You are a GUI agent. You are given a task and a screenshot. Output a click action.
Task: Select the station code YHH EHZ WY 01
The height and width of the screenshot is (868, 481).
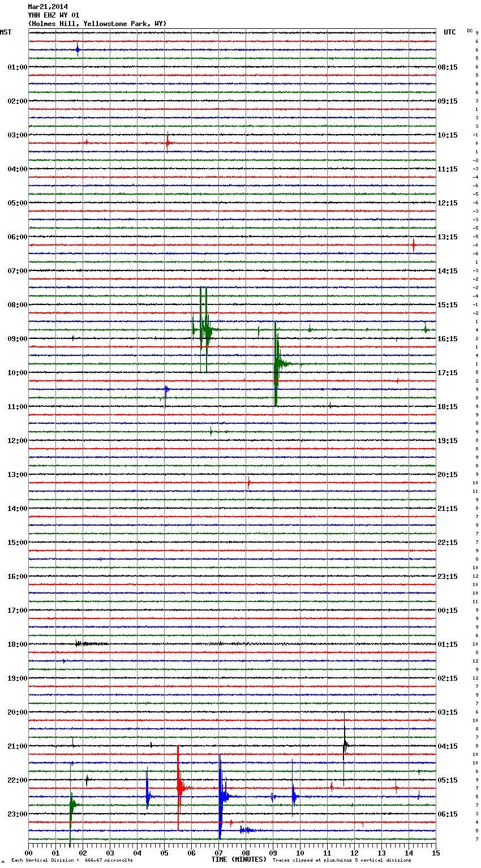tap(54, 15)
